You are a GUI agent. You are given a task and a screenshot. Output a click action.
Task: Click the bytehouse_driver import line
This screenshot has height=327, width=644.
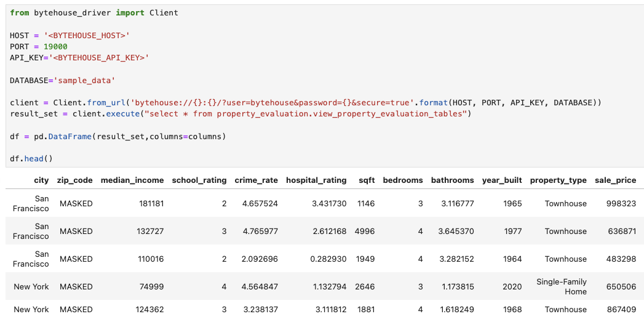click(94, 13)
